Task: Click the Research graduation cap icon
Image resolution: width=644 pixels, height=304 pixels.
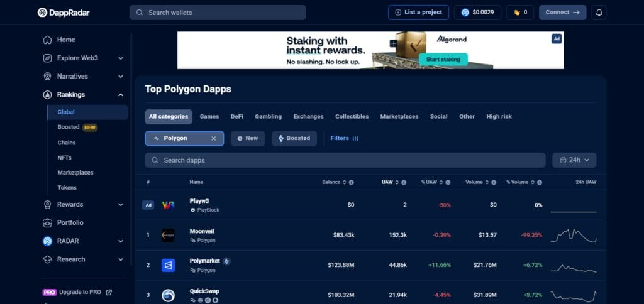Action: pos(47,259)
